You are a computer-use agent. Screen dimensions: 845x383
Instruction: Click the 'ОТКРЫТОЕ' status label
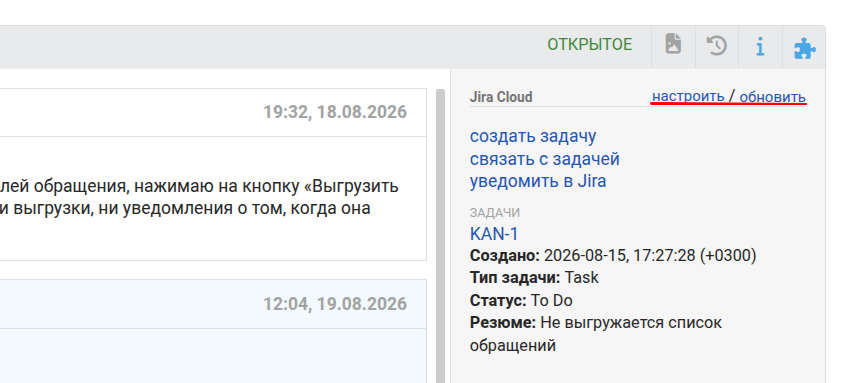pyautogui.click(x=590, y=45)
